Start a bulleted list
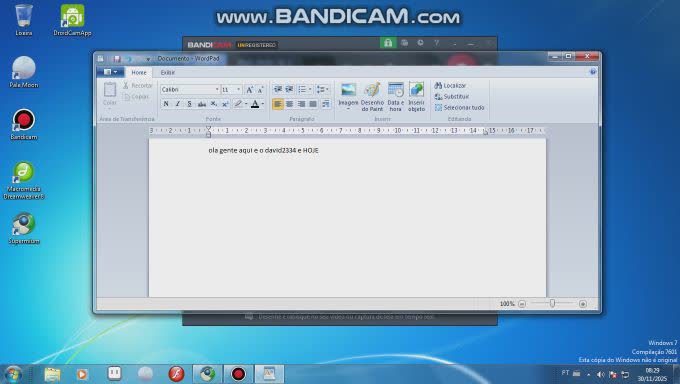 [x=302, y=89]
